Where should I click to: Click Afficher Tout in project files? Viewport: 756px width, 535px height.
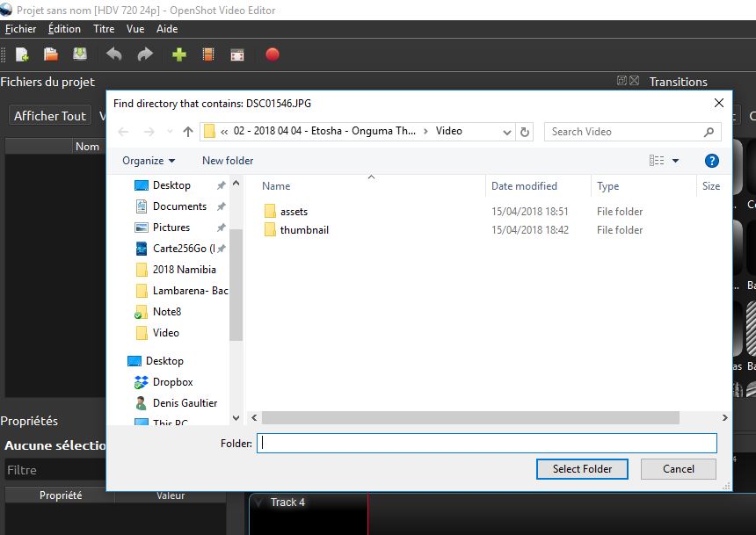click(48, 114)
